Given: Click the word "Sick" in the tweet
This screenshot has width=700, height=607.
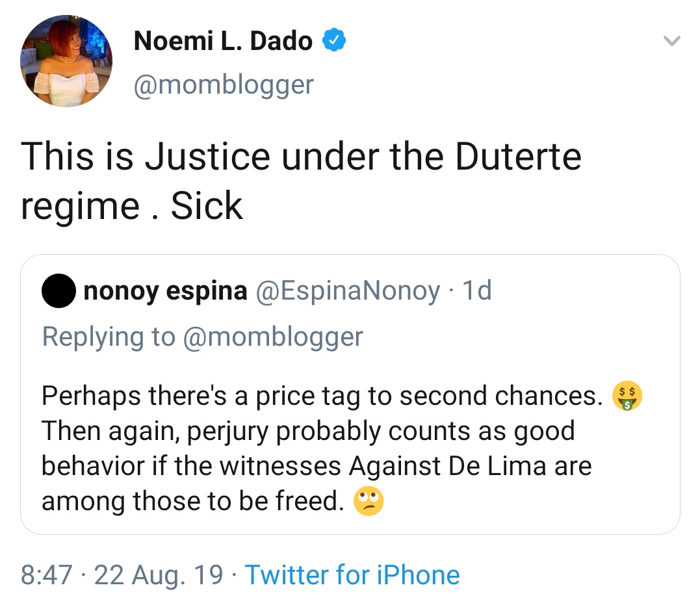Looking at the screenshot, I should 207,206.
